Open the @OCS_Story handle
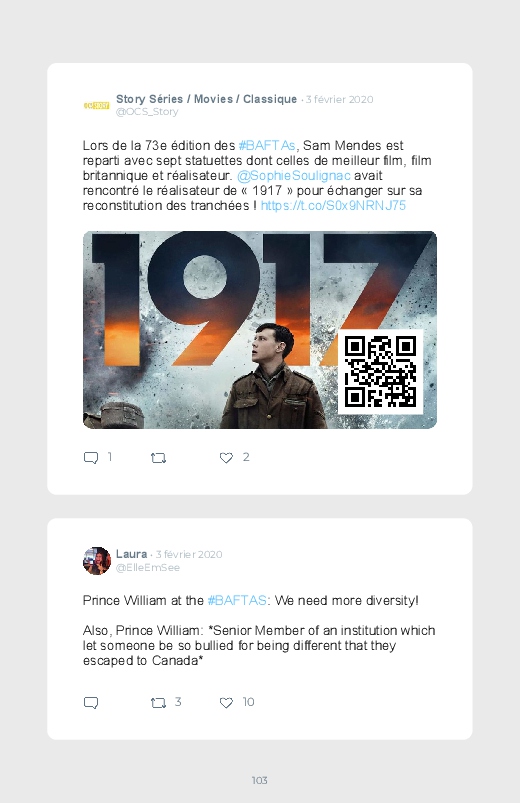520x803 pixels. coord(147,112)
